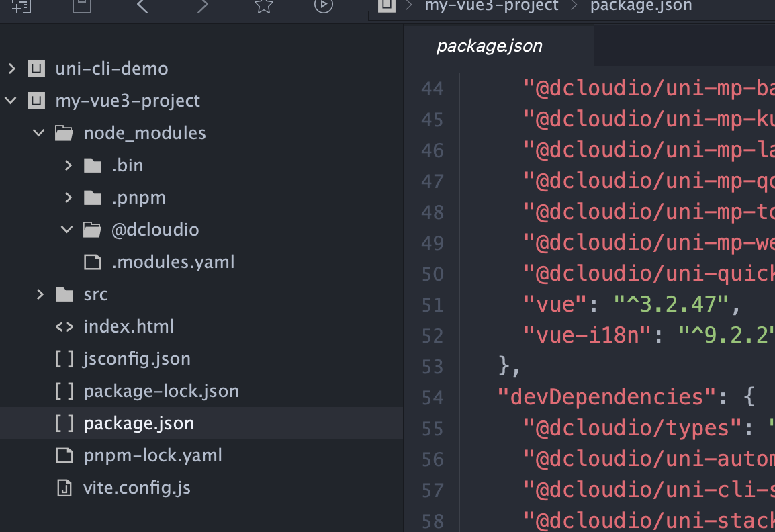Image resolution: width=775 pixels, height=532 pixels.
Task: Click the save icon in the toolbar
Action: pos(81,6)
